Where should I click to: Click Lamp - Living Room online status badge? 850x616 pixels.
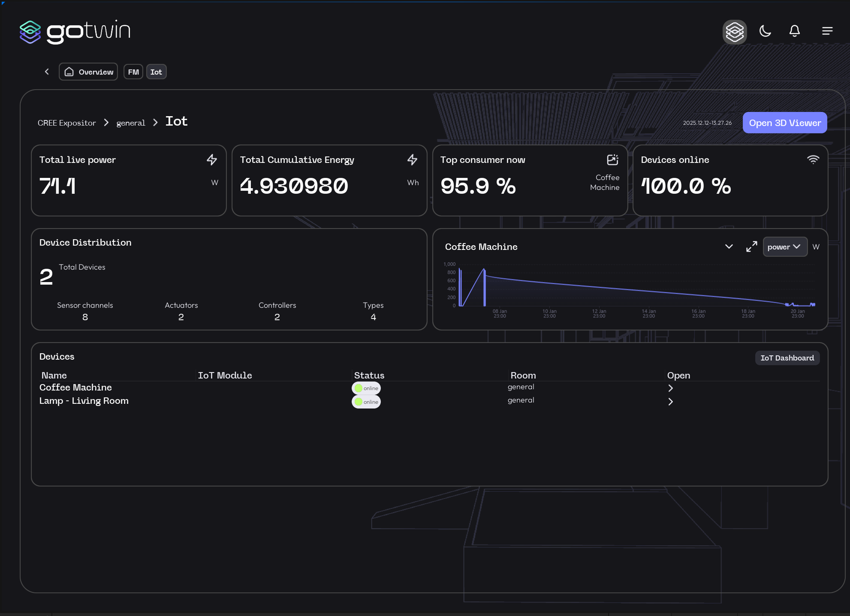(x=366, y=402)
